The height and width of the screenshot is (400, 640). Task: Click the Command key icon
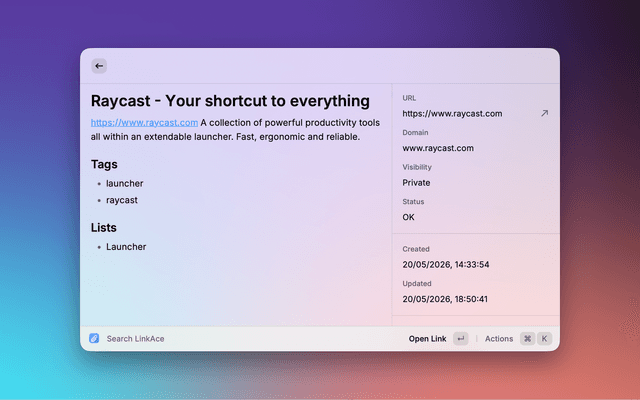(x=527, y=338)
